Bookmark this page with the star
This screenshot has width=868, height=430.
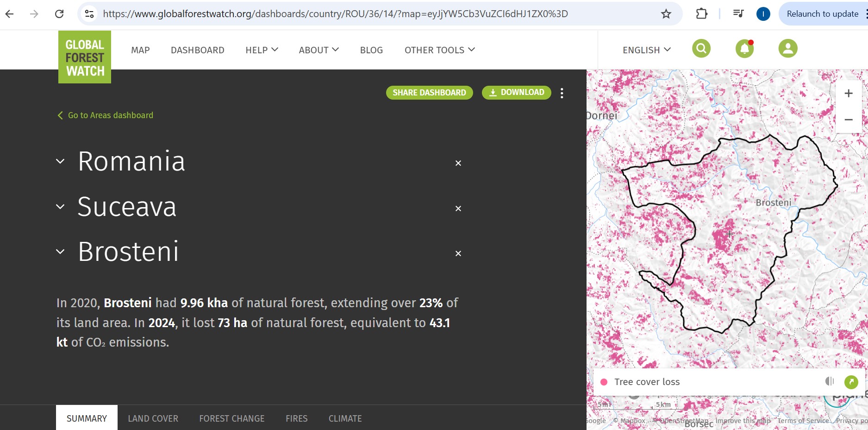click(x=666, y=14)
